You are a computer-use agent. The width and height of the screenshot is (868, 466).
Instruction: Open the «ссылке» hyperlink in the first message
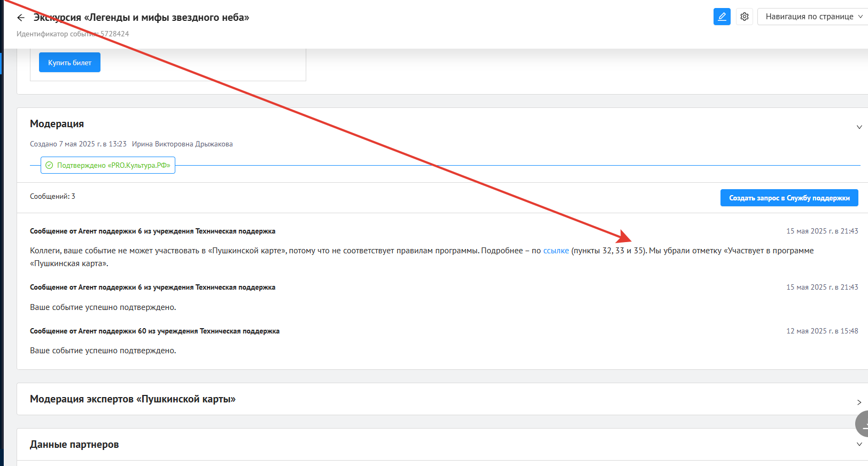pos(556,251)
